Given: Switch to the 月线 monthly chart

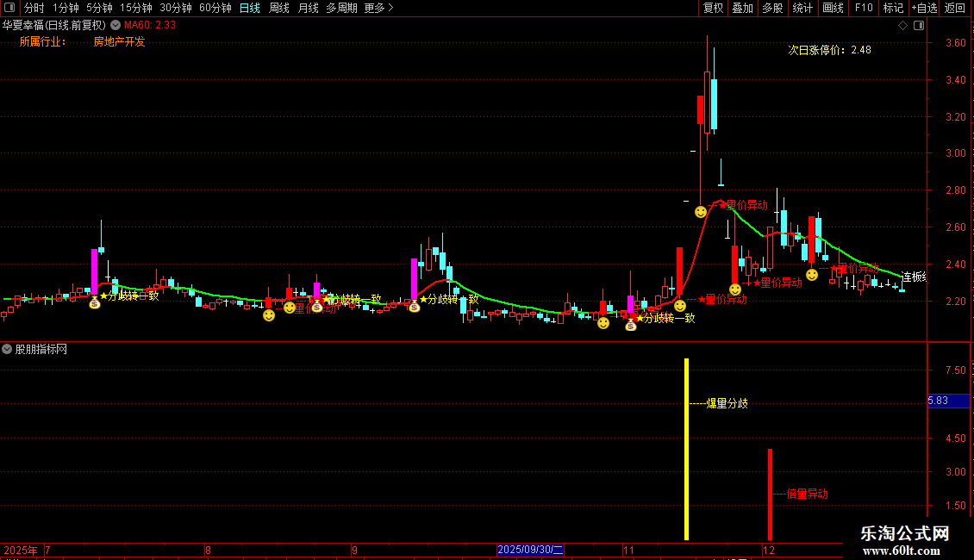Looking at the screenshot, I should point(308,8).
